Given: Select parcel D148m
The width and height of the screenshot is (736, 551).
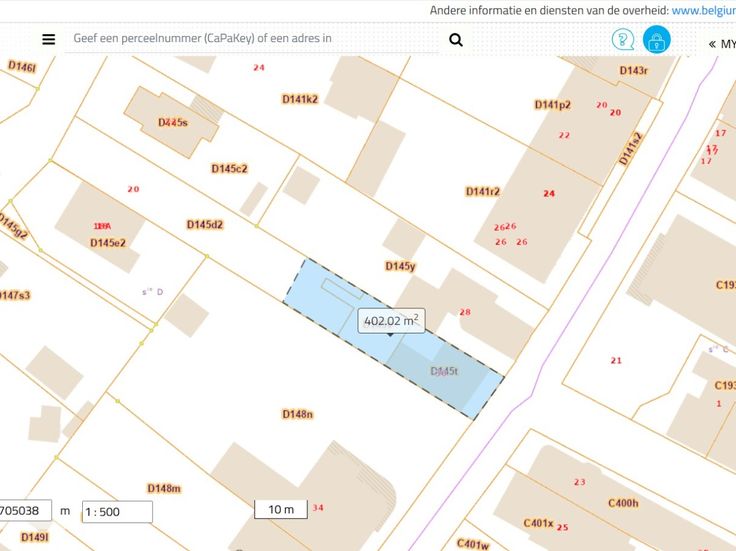Looking at the screenshot, I should (164, 488).
